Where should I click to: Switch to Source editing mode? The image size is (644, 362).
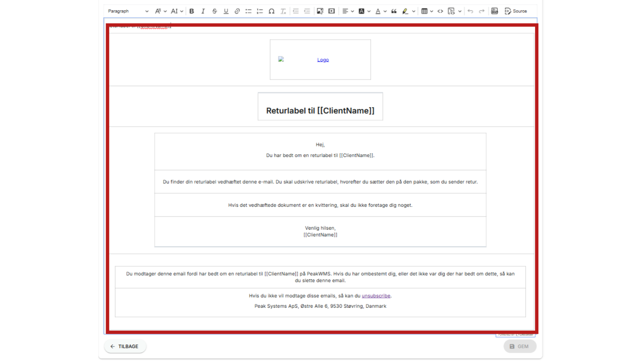point(516,11)
